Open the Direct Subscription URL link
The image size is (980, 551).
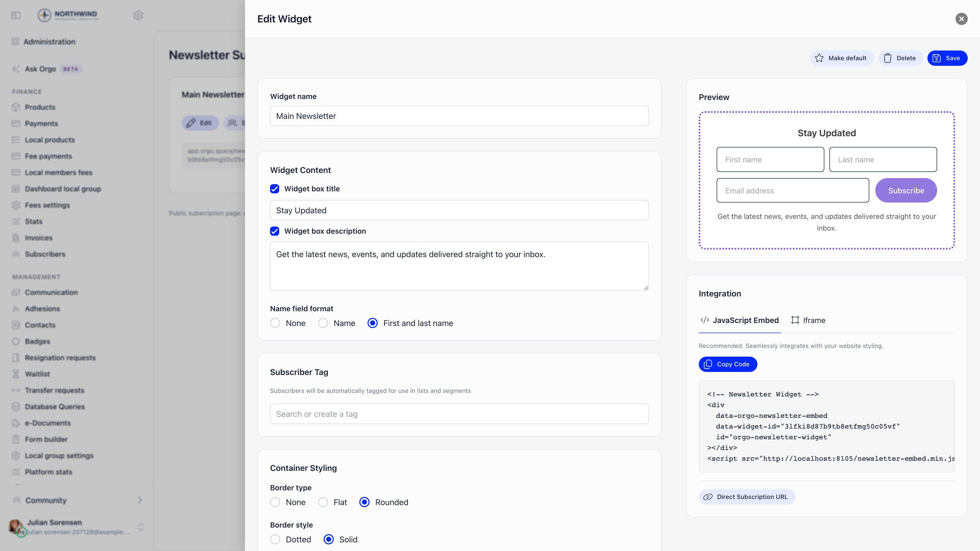pyautogui.click(x=747, y=497)
